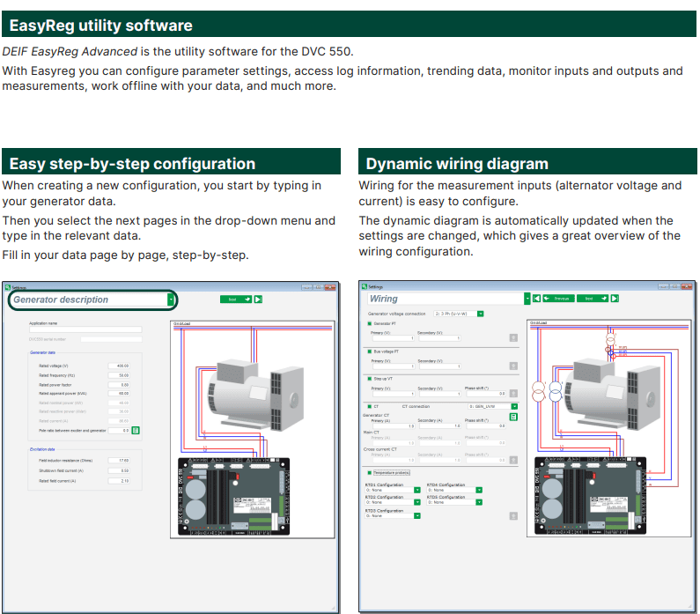This screenshot has width=700, height=614.
Task: Jump to last page icon in left window
Action: click(259, 299)
